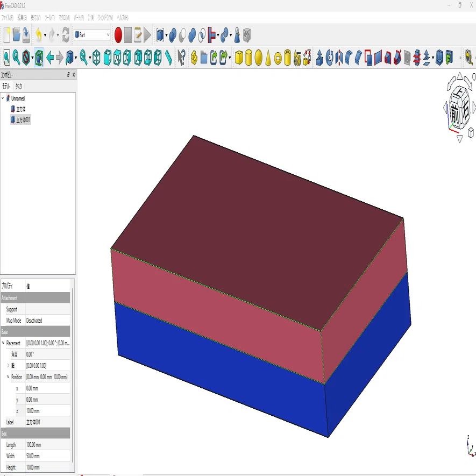Set left view
Screen dimensions: 476x476
158,58
